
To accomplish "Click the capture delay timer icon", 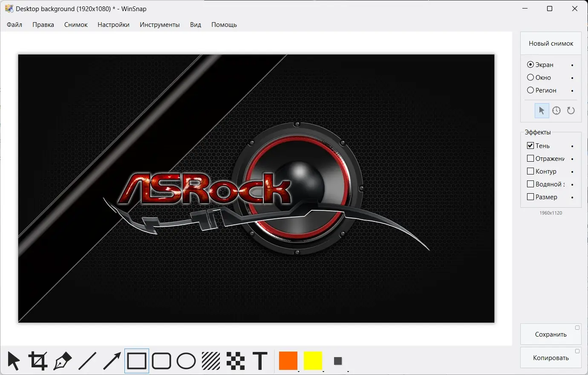I will 556,111.
